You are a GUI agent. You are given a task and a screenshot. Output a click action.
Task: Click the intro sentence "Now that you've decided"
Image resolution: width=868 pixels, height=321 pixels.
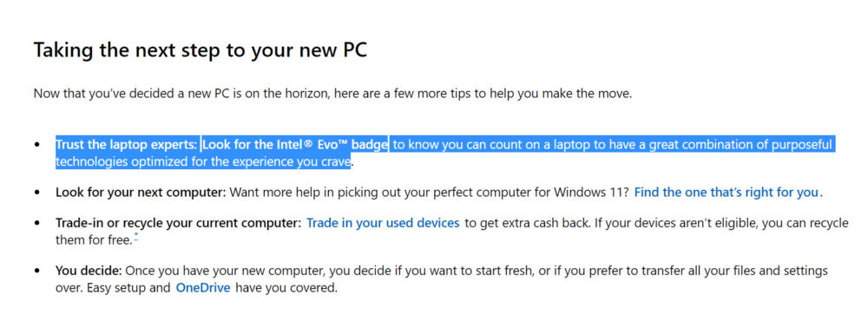332,94
